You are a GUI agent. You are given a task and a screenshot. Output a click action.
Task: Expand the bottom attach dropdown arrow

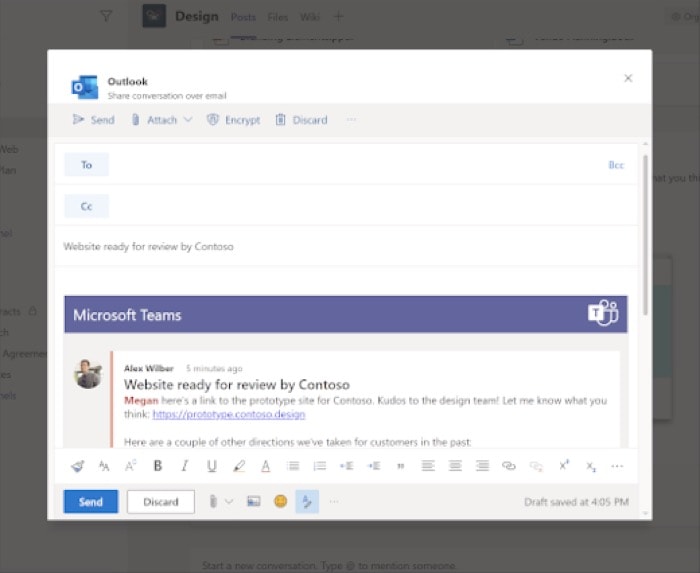[229, 502]
